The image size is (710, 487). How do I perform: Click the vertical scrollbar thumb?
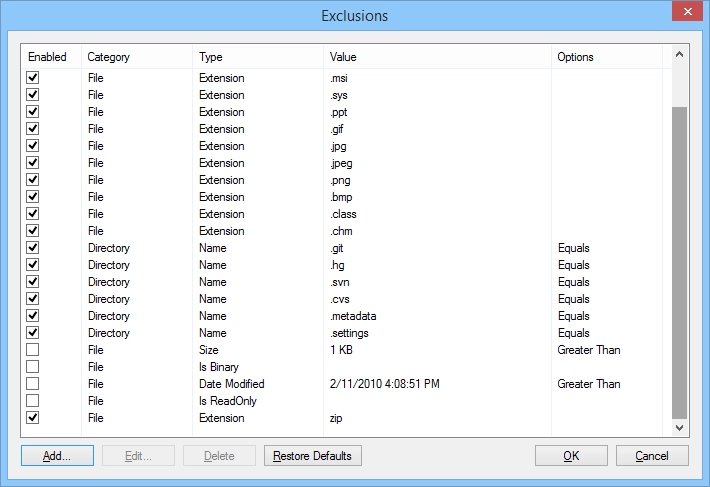(x=679, y=263)
